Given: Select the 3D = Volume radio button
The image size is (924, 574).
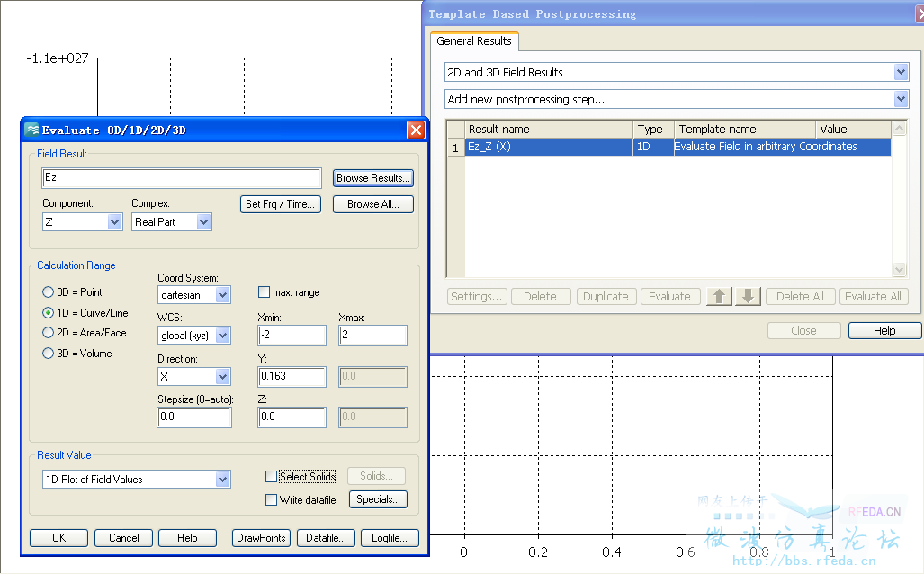Looking at the screenshot, I should point(49,354).
